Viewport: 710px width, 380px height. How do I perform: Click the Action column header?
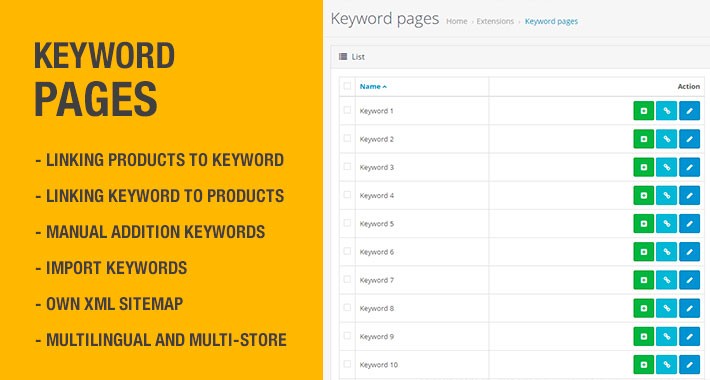[x=689, y=86]
